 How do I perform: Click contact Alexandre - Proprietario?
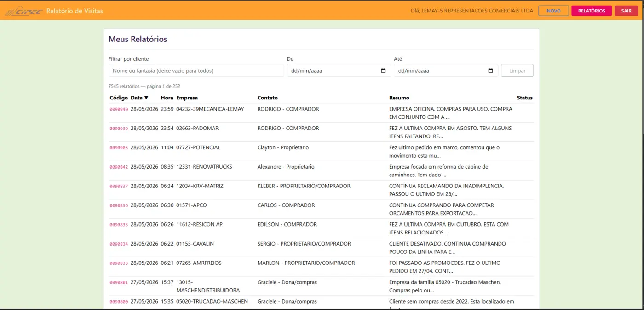[286, 167]
